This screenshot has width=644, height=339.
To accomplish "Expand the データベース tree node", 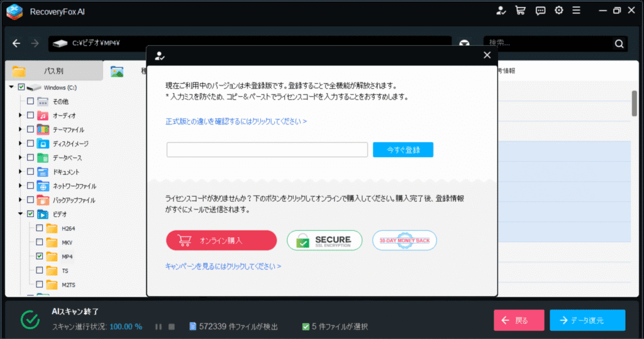I will pos(20,157).
